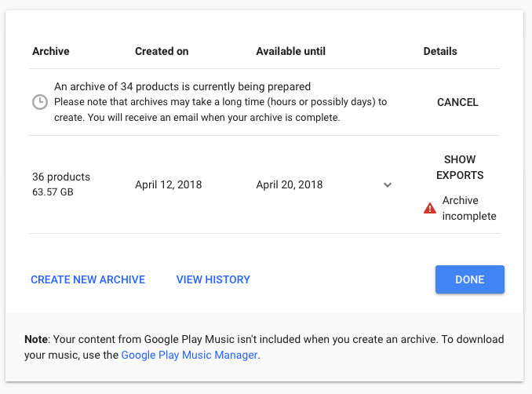Click the 34 products being prepared message

(x=182, y=86)
